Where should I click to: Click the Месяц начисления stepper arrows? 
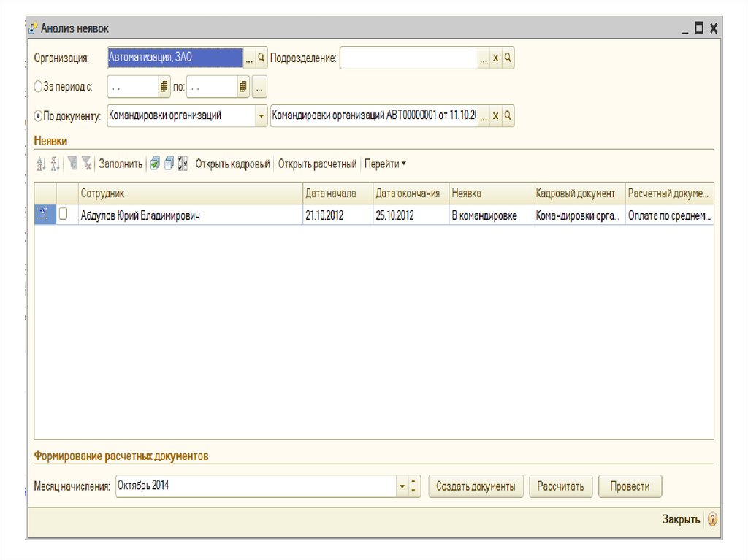414,486
